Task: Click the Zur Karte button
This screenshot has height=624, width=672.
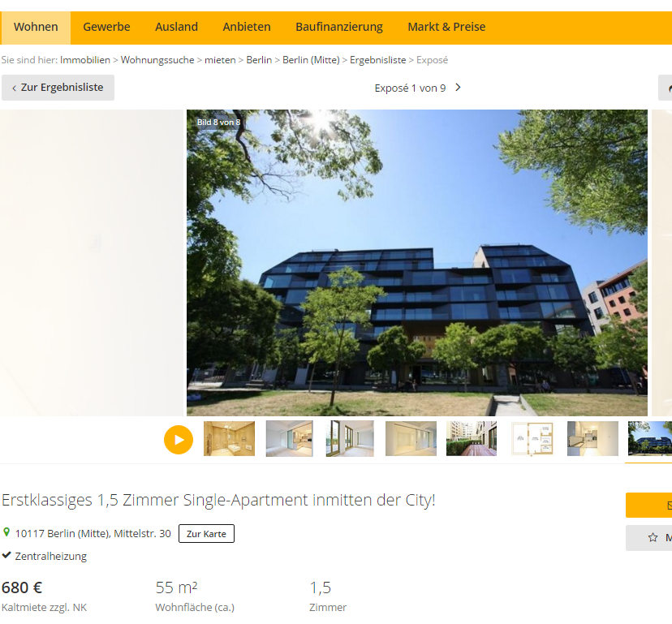Action: tap(206, 534)
